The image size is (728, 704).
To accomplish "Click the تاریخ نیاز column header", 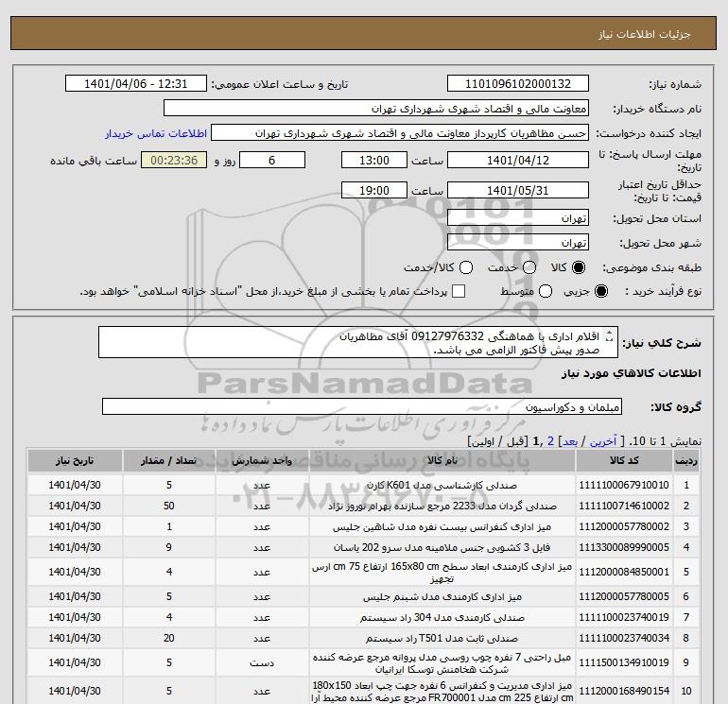I will [75, 461].
